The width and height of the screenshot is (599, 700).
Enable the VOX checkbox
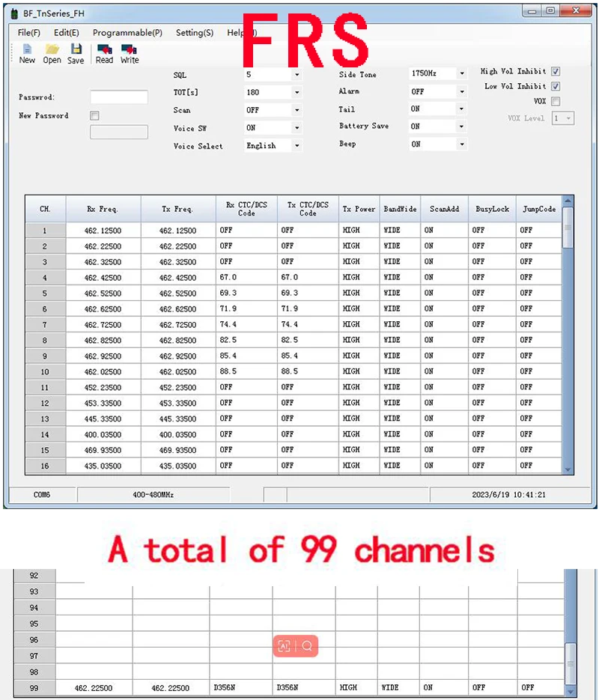556,102
